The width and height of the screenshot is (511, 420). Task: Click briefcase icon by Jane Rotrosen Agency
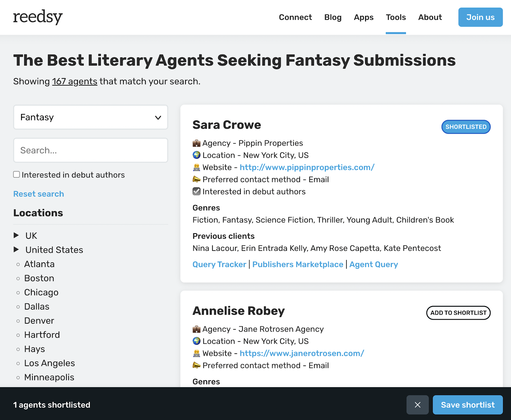[196, 329]
